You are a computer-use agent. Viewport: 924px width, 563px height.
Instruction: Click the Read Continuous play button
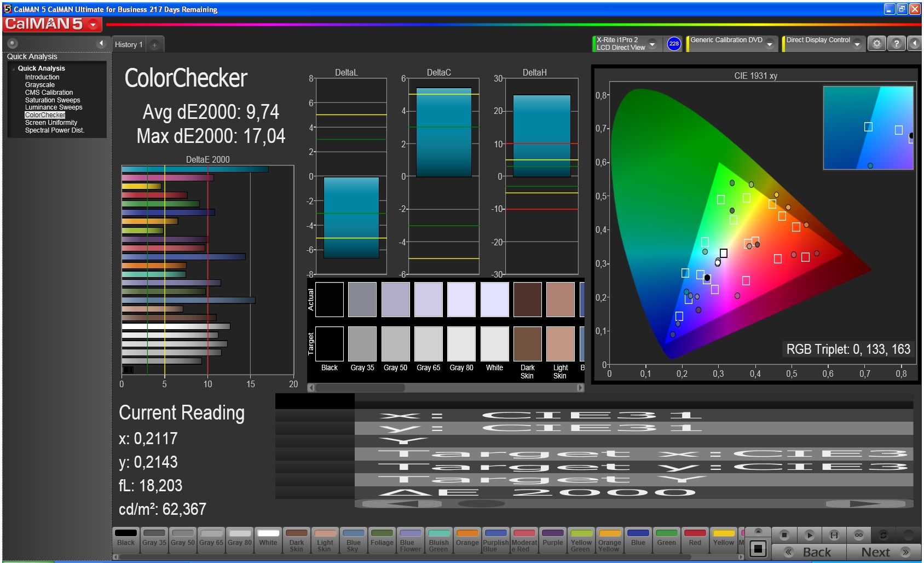tap(810, 535)
